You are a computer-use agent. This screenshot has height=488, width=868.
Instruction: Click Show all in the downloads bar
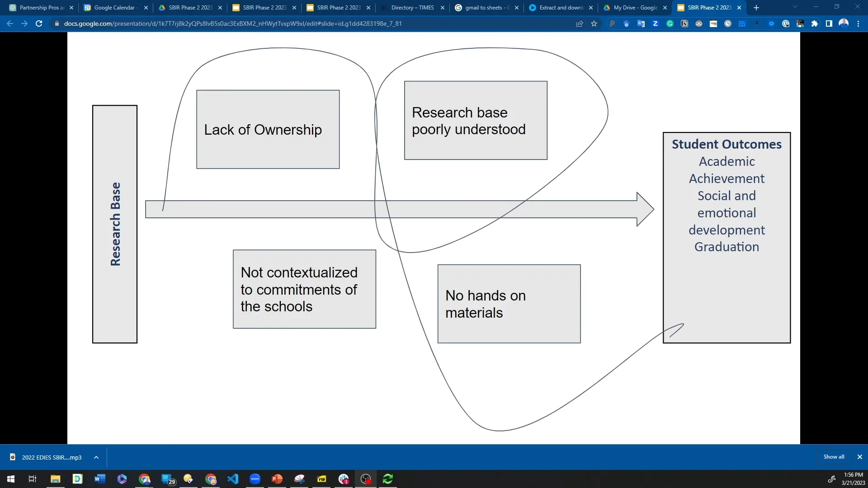[x=833, y=457]
